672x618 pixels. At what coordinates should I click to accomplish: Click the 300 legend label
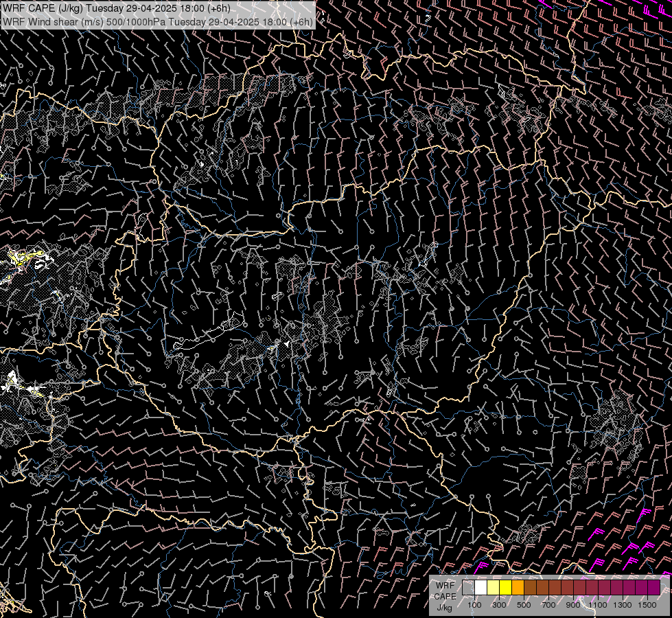(x=499, y=605)
